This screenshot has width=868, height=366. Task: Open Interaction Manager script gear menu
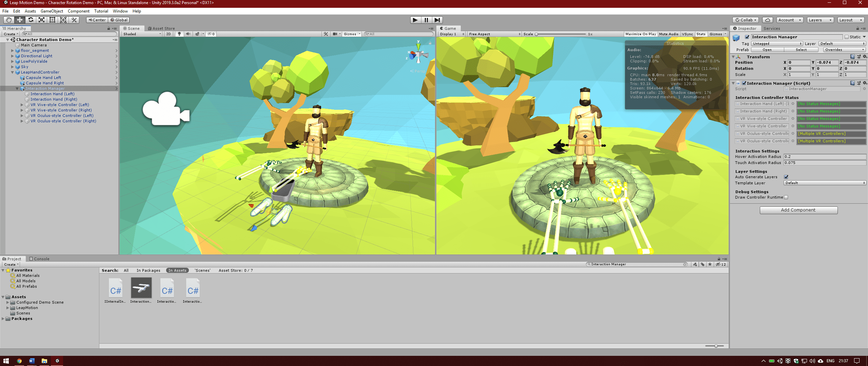(865, 83)
